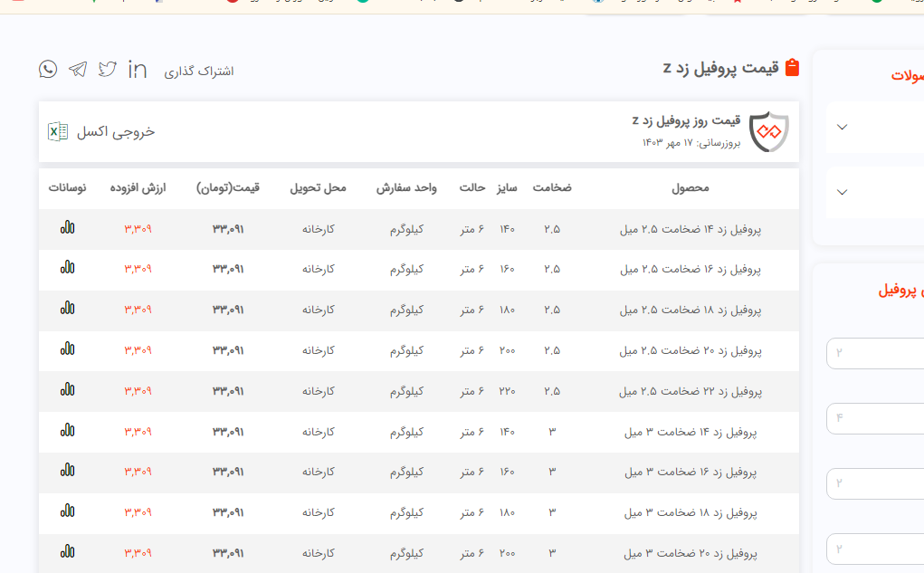Open price fluctuation chart for پروفیل زد ۱۴ ضخامت ۲.۵

[x=67, y=227]
